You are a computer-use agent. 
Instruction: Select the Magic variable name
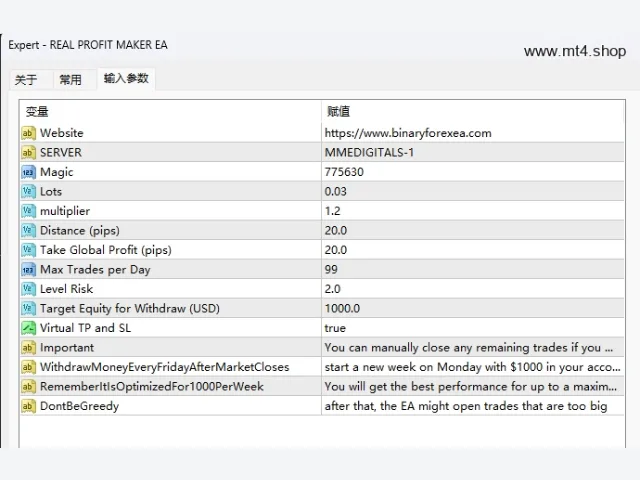[x=56, y=172]
